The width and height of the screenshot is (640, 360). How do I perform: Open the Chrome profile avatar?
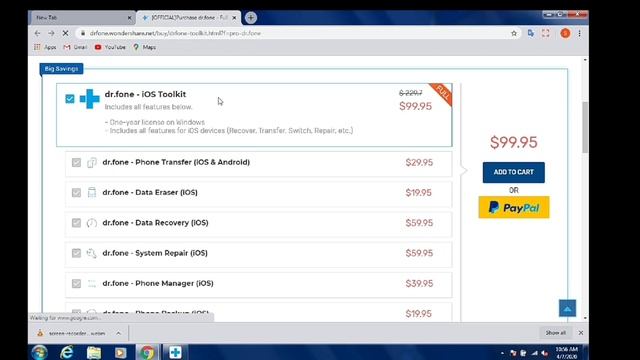(x=565, y=33)
